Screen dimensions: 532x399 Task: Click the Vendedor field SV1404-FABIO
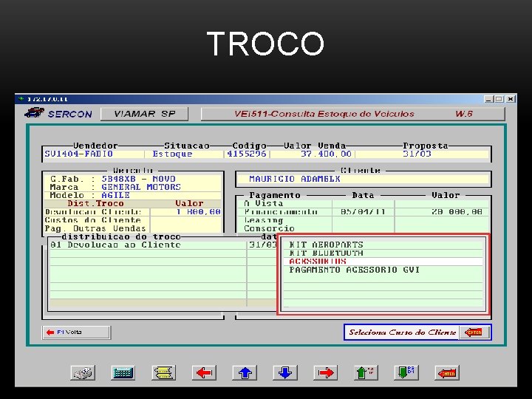(94, 154)
